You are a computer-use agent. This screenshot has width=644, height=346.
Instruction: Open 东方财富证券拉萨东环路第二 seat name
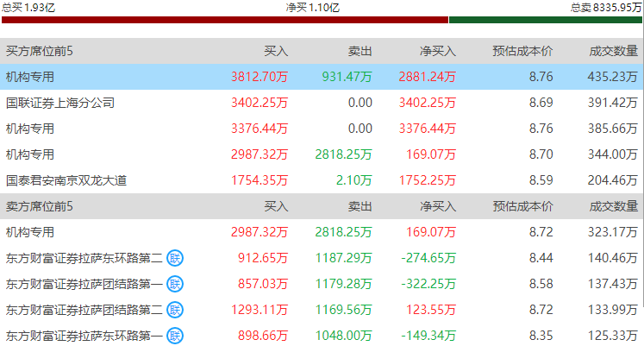click(x=84, y=258)
